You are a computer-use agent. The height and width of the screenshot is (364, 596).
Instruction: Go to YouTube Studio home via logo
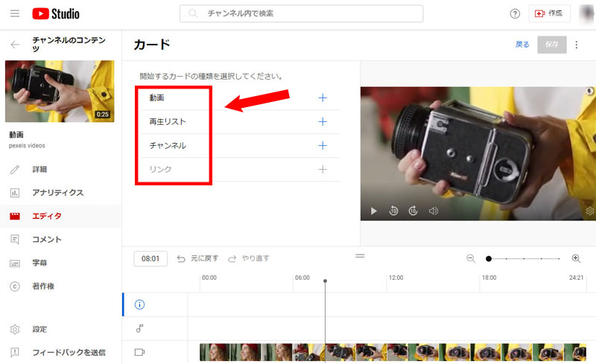[56, 13]
